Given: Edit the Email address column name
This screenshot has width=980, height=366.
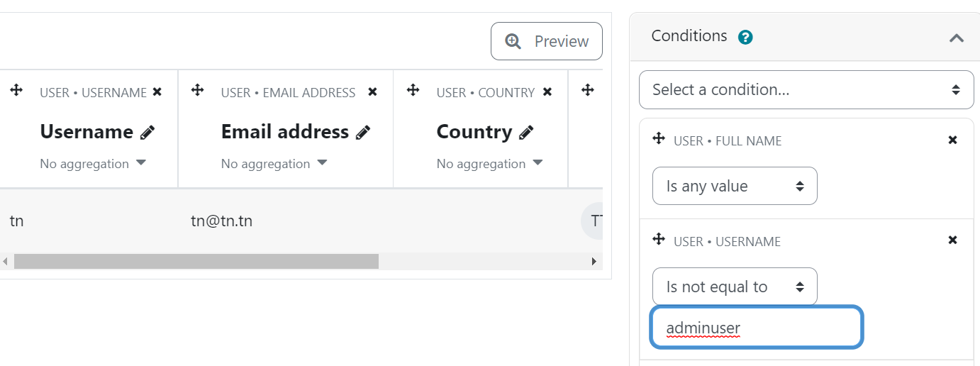Looking at the screenshot, I should [x=363, y=132].
